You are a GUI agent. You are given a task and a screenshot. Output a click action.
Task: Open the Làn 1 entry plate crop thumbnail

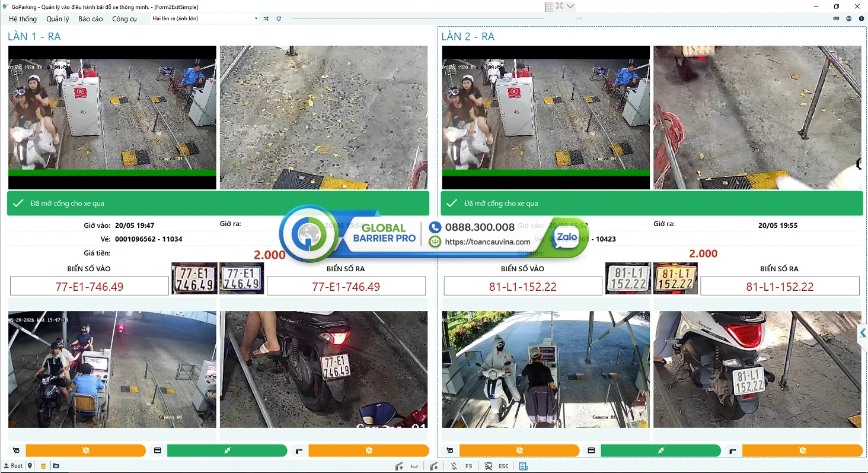pyautogui.click(x=194, y=278)
